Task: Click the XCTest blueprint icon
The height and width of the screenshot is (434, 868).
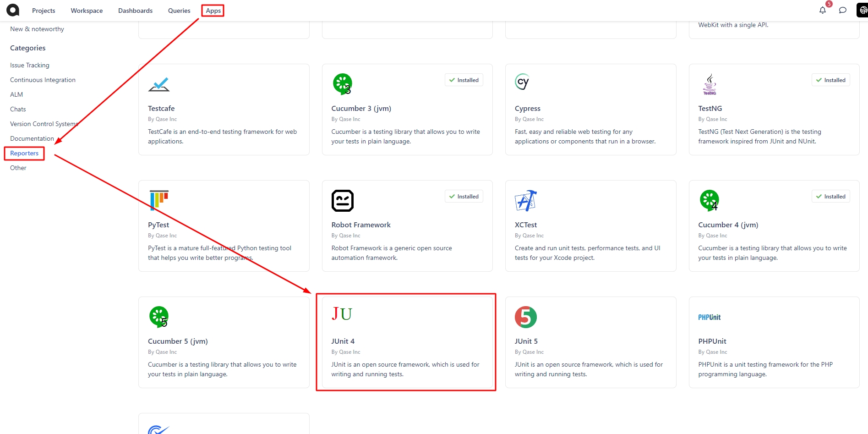Action: (525, 201)
